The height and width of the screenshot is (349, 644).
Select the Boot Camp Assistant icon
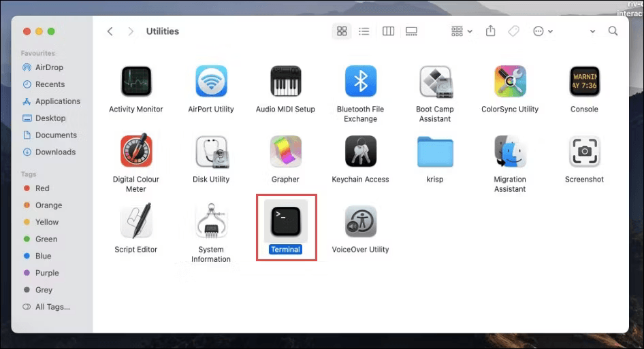click(436, 82)
